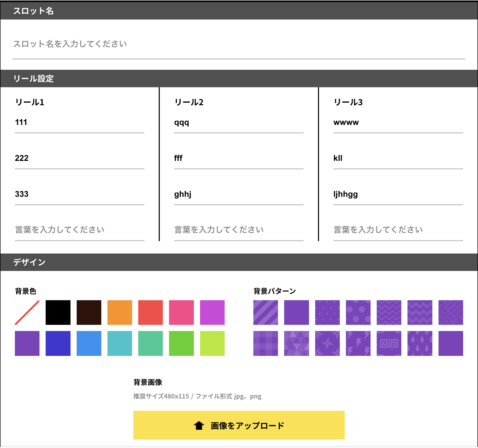Choose the plain last pattern swatch

tap(451, 343)
